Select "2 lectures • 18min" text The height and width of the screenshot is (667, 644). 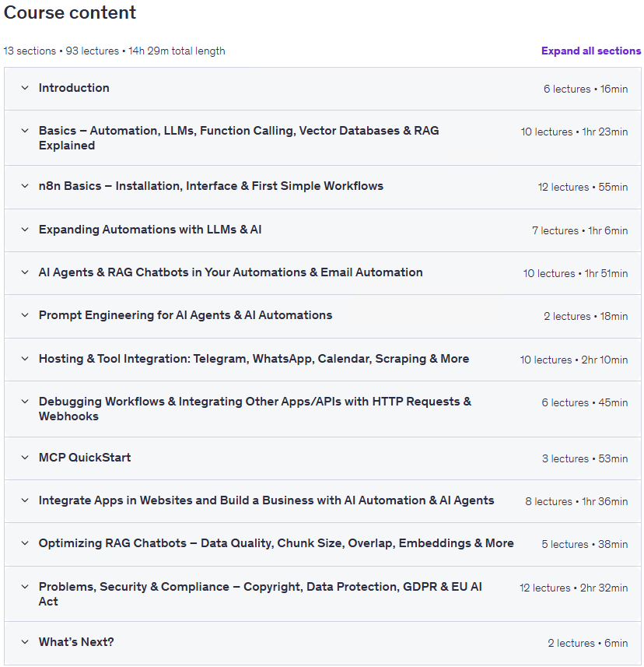586,317
